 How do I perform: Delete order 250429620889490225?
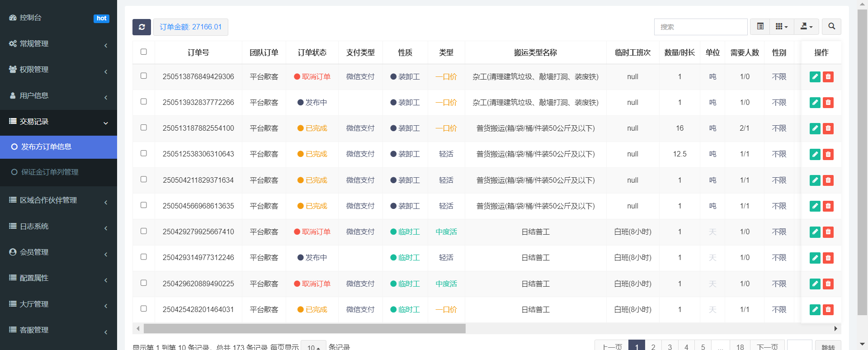tap(828, 284)
